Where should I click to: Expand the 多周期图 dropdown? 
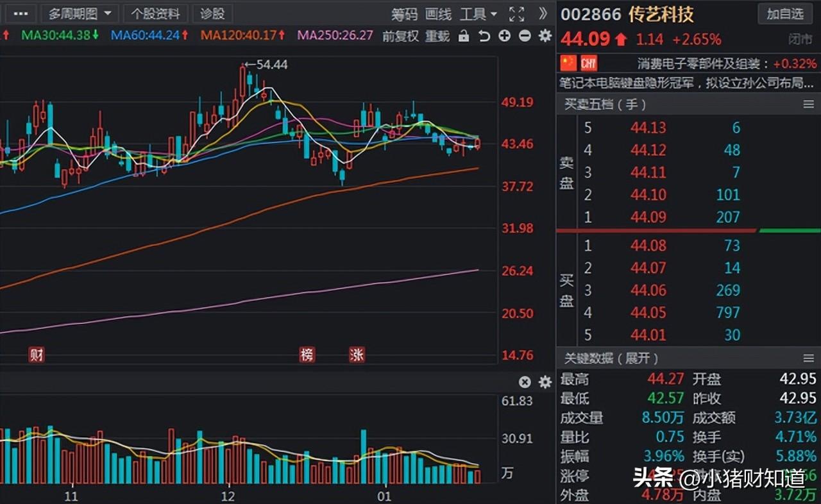(x=80, y=13)
